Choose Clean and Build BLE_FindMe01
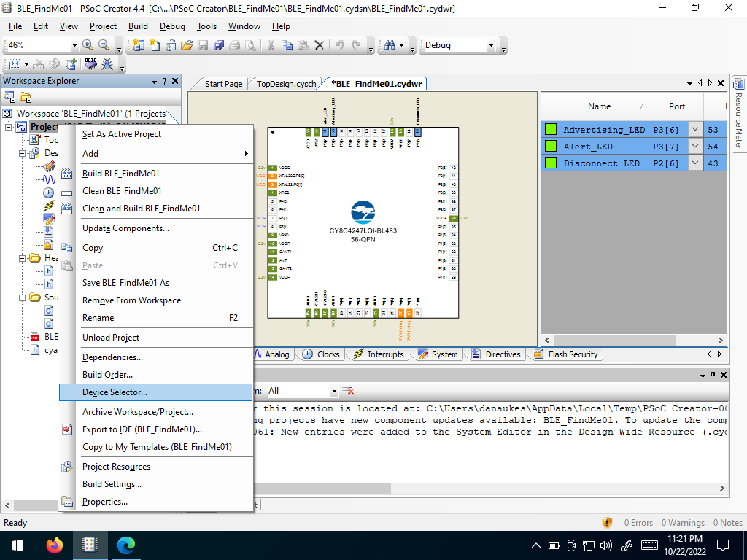The height and width of the screenshot is (560, 747). pos(156,209)
